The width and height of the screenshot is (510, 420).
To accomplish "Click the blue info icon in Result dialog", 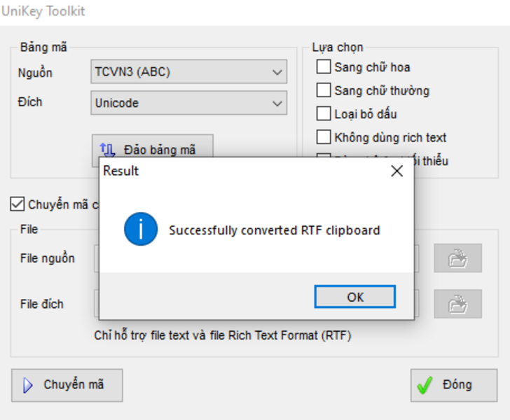I will (x=140, y=230).
